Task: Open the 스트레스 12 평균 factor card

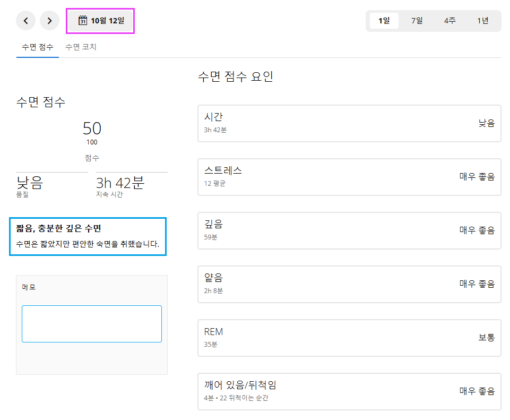Action: (x=349, y=177)
